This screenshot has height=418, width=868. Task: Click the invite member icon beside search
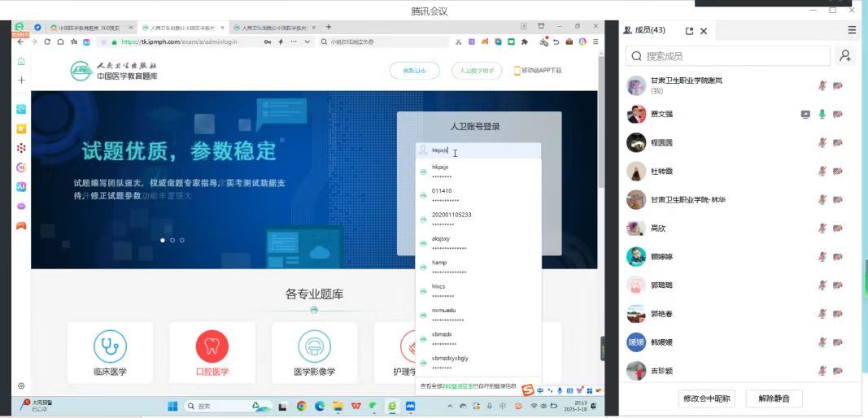pyautogui.click(x=845, y=56)
